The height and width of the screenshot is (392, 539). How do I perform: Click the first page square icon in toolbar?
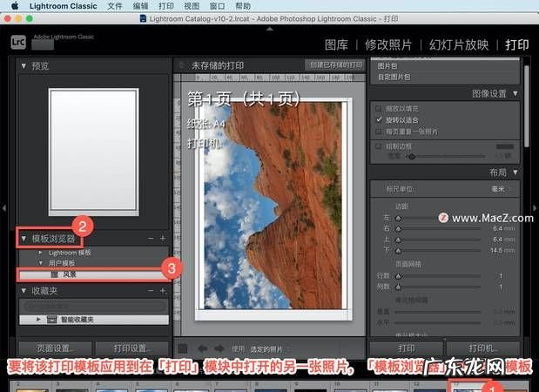182,348
